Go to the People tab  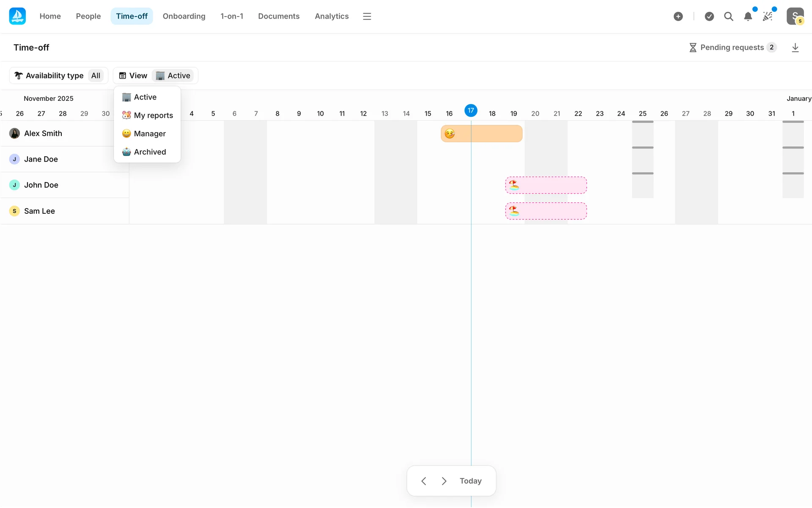click(x=88, y=16)
